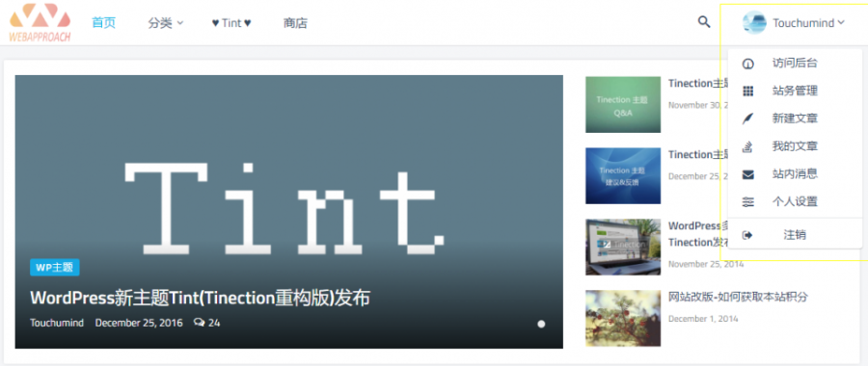Image resolution: width=868 pixels, height=366 pixels.
Task: Click the 访问后台 dashboard icon
Action: click(747, 64)
